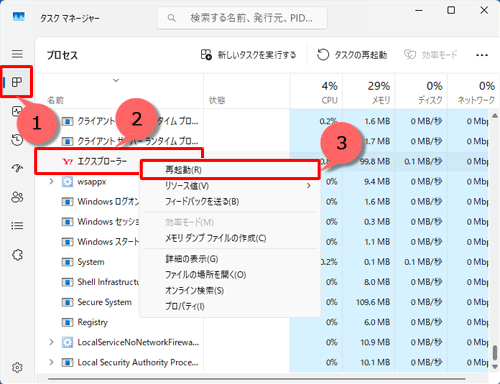Click the scrollbar down arrow
Screen dimensions: 500x384
(495, 367)
